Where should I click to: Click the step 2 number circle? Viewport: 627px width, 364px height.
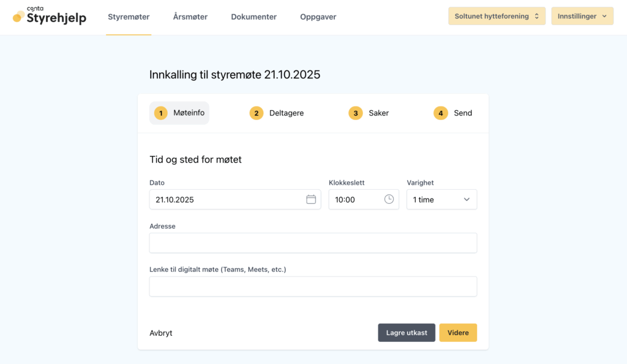tap(257, 113)
